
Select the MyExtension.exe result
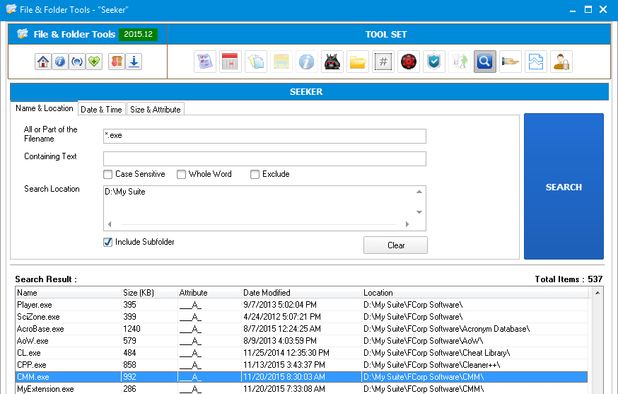[x=302, y=389]
